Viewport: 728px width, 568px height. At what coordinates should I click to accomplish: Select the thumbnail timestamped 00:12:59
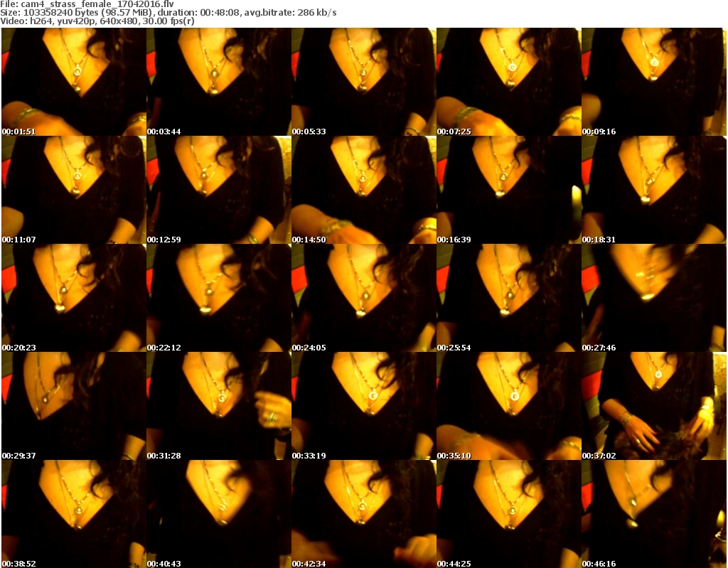pyautogui.click(x=219, y=190)
